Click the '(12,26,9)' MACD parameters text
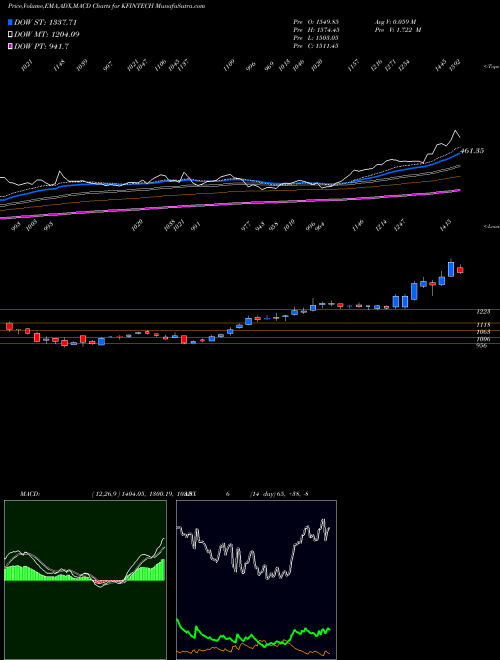The image size is (500, 660). click(x=105, y=494)
